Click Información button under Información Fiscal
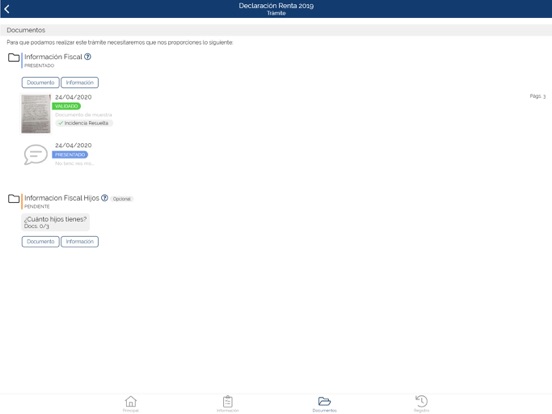Viewport: 552px width, 414px height. [80, 82]
